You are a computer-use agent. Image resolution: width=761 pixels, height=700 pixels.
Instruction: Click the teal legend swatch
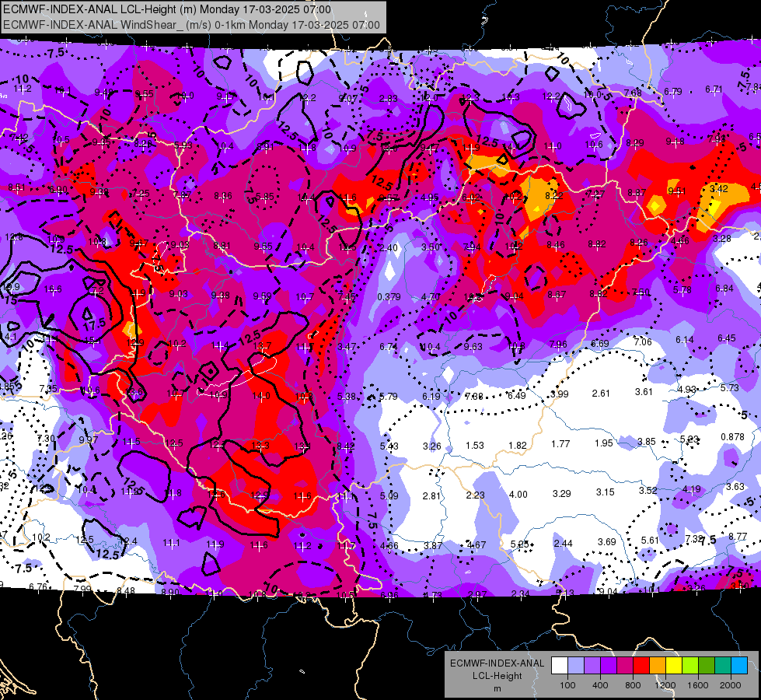click(723, 666)
